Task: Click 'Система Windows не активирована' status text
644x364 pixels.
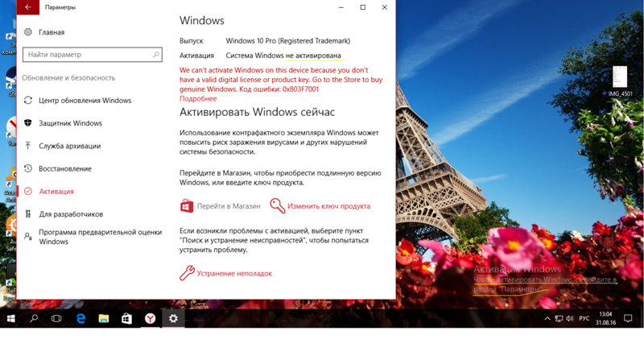Action: pyautogui.click(x=283, y=56)
